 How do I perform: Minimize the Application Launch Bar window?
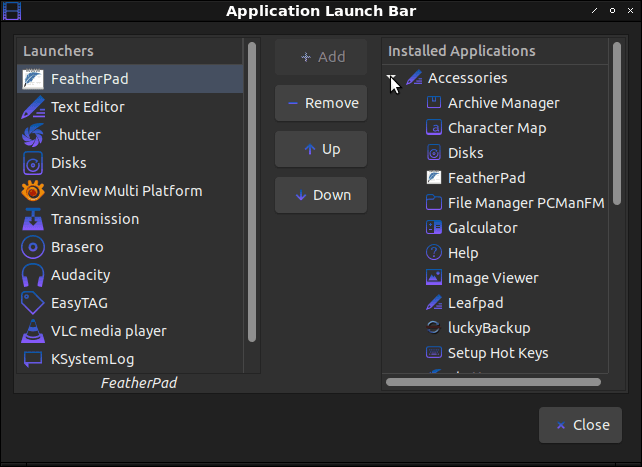click(595, 11)
